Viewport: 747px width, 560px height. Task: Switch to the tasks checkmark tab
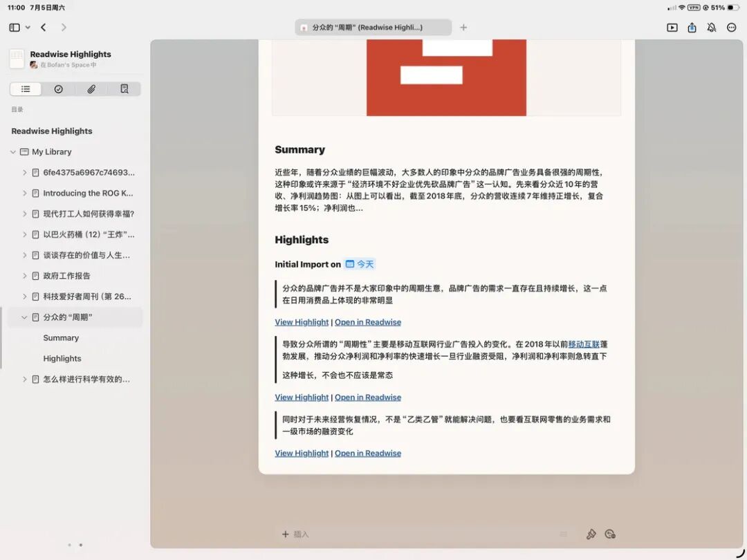pos(59,89)
